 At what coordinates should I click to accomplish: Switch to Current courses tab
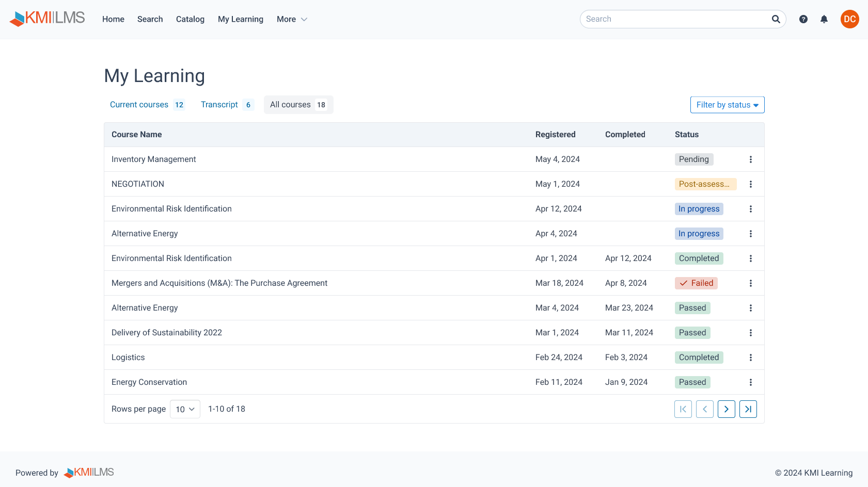[x=147, y=105]
